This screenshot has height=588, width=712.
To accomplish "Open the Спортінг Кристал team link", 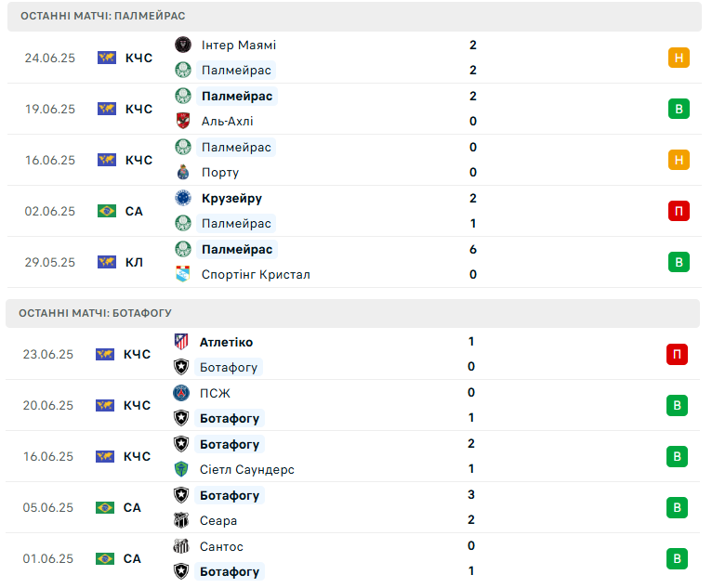I will tap(256, 274).
